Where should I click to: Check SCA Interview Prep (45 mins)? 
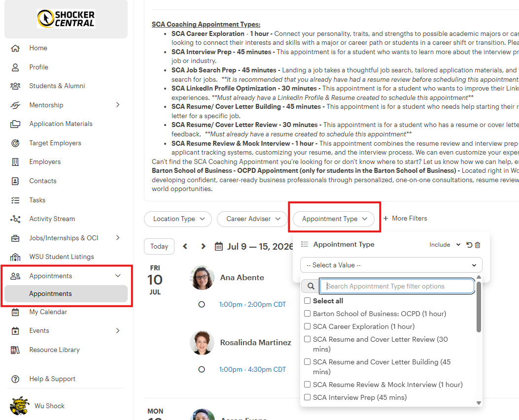[x=307, y=397]
